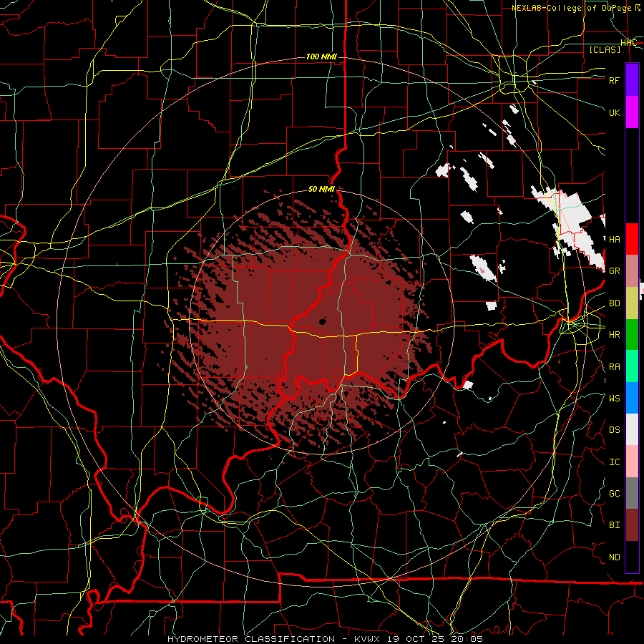This screenshot has height=644, width=644.
Task: Click the mint green RA legend swatch
Action: (632, 366)
